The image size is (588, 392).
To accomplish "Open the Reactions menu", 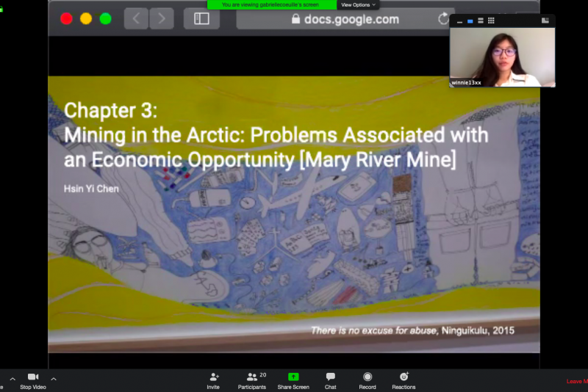I will click(404, 380).
